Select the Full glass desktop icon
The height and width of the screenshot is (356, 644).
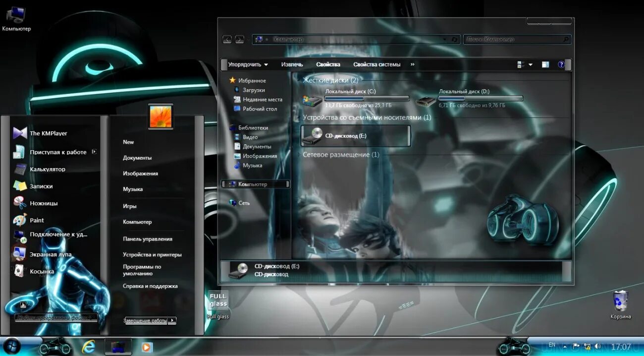[218, 304]
